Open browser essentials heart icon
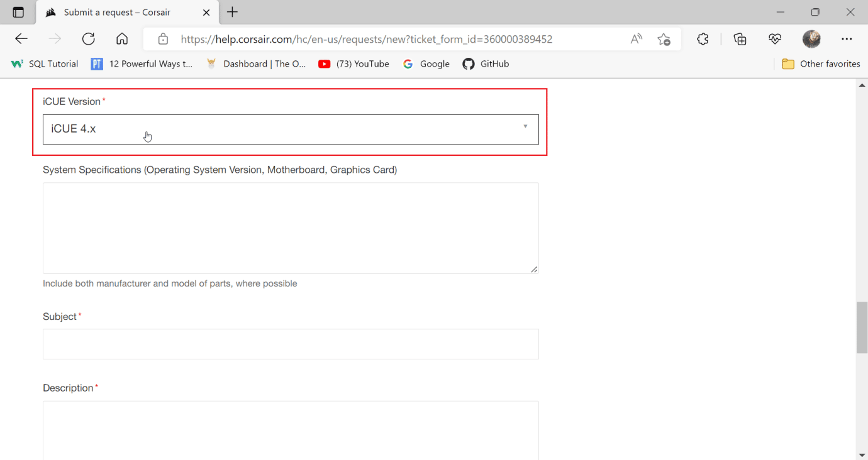 [x=775, y=39]
